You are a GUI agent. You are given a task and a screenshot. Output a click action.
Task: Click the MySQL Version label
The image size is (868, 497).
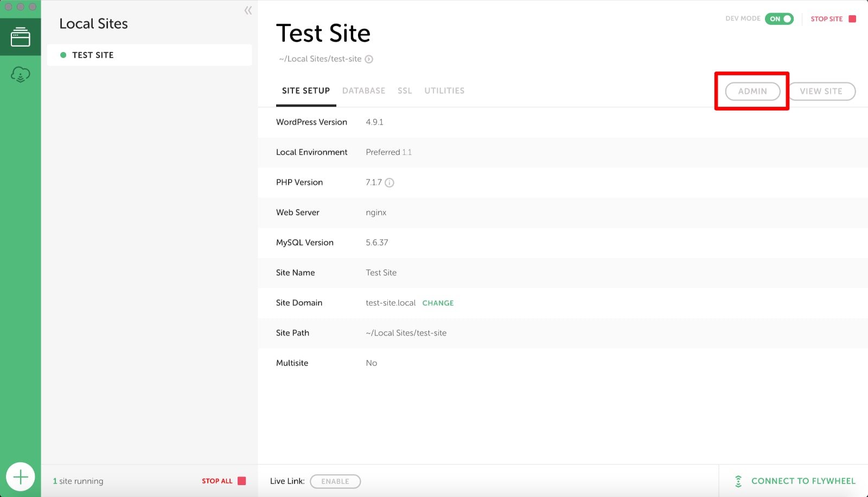(304, 242)
